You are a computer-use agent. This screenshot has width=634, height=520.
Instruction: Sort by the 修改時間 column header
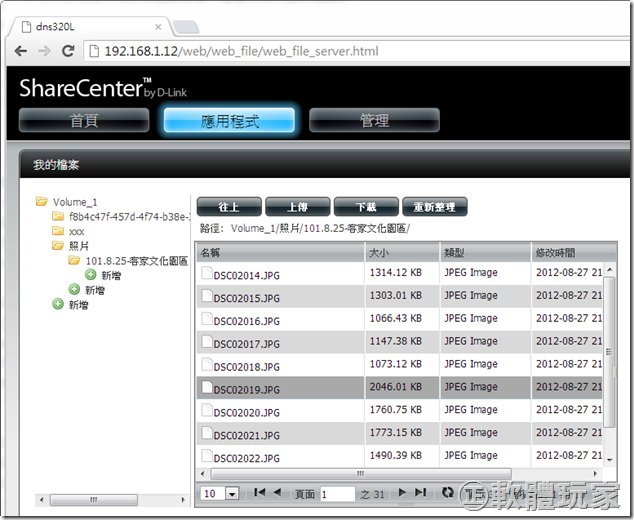574,253
